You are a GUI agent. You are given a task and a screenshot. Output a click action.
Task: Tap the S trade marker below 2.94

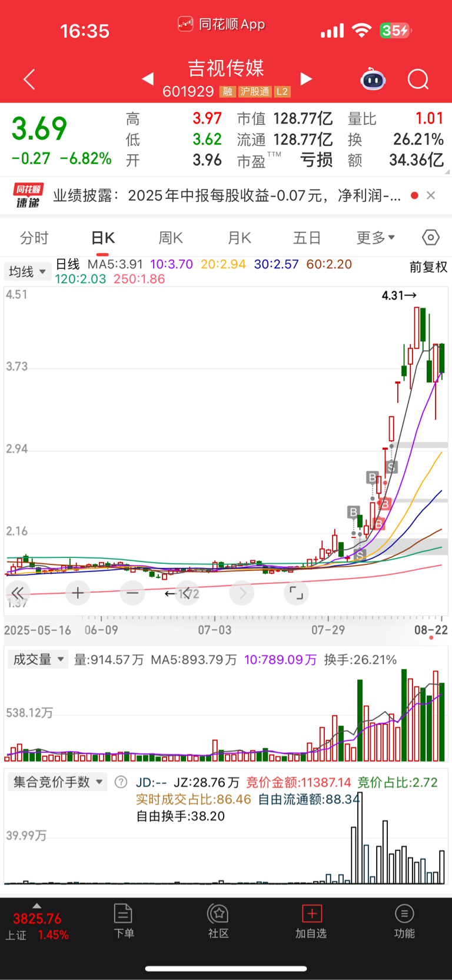(x=392, y=467)
